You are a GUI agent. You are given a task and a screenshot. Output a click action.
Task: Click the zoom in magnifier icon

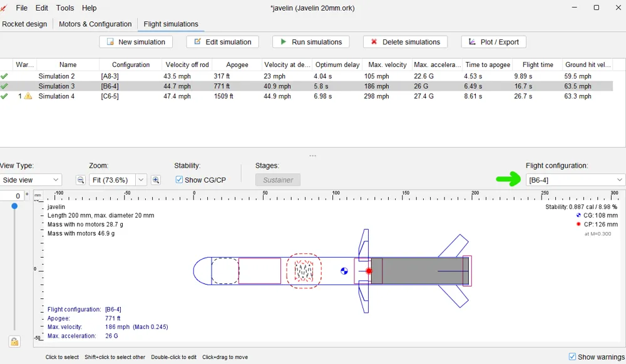(156, 179)
